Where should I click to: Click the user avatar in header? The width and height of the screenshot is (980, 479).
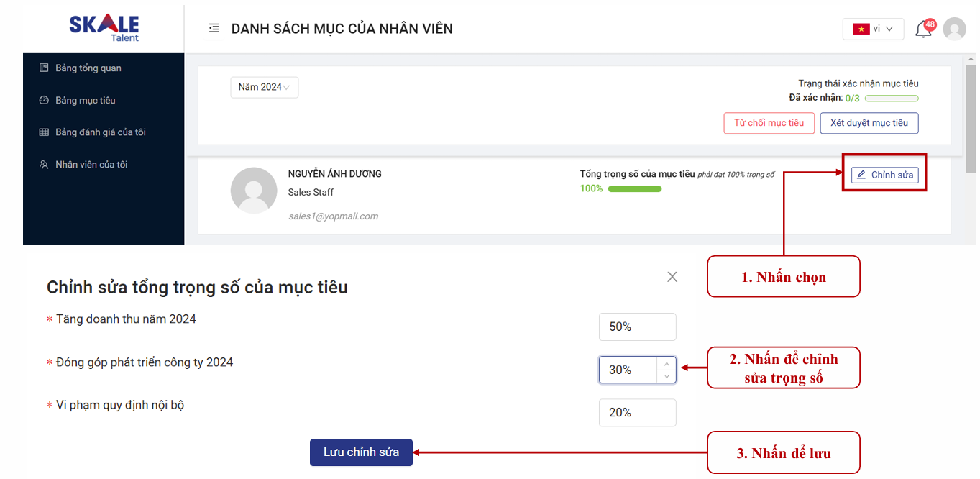pyautogui.click(x=954, y=29)
